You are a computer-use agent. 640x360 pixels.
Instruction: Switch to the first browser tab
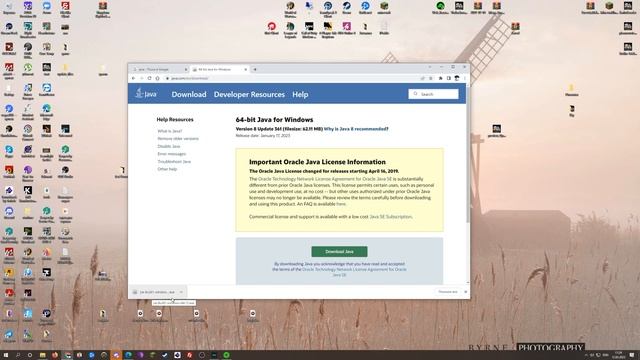click(x=158, y=69)
